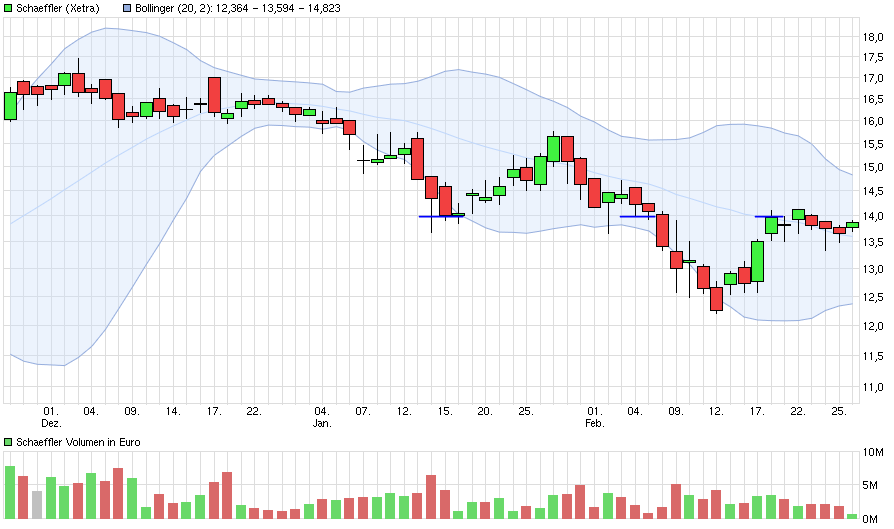The width and height of the screenshot is (894, 529).
Task: Click the '20.' date axis label
Action: (x=485, y=411)
